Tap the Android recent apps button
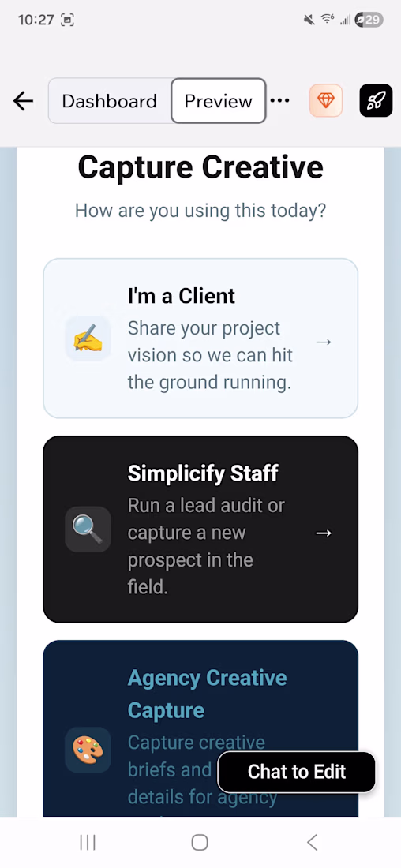The height and width of the screenshot is (868, 401). click(88, 843)
